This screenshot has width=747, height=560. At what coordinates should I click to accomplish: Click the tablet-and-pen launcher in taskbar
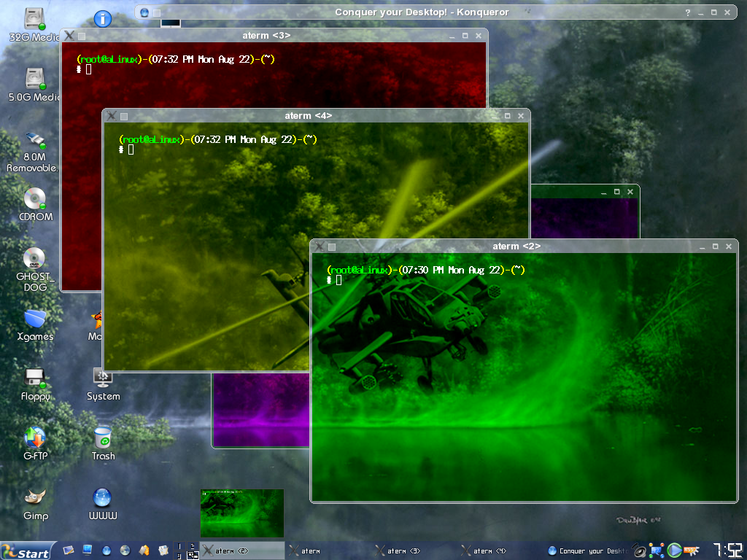69,551
